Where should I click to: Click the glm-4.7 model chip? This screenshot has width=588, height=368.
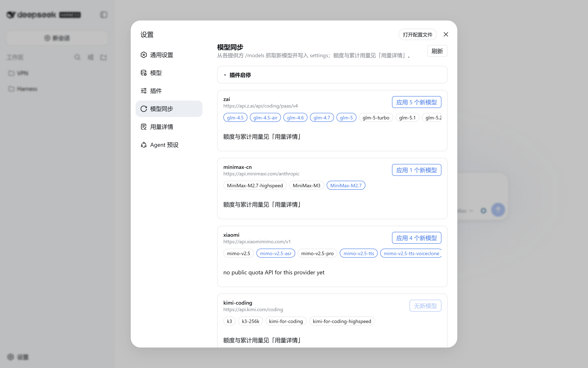[x=322, y=118]
